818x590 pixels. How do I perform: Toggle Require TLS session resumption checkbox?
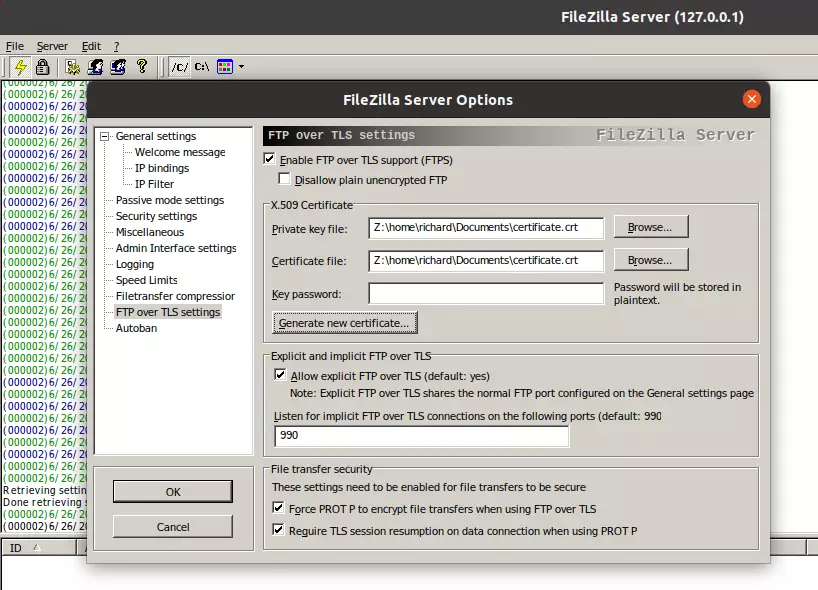[x=279, y=530]
